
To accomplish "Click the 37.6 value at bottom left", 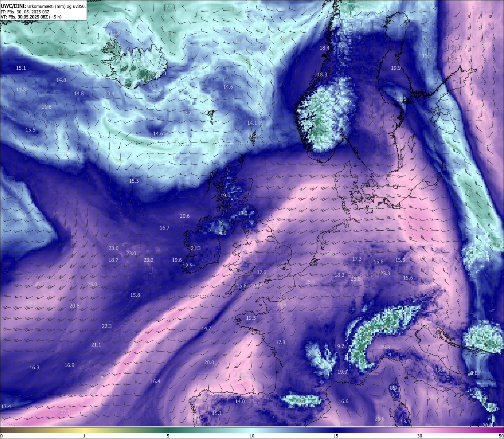I will [65, 412].
